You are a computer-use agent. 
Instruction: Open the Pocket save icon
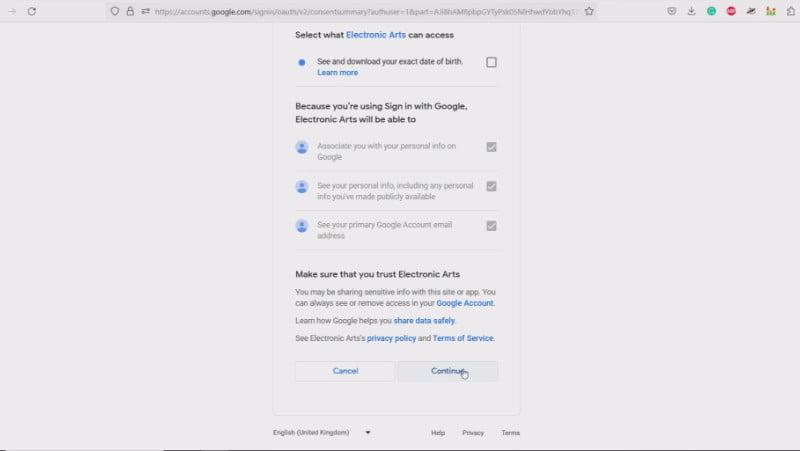[x=672, y=11]
